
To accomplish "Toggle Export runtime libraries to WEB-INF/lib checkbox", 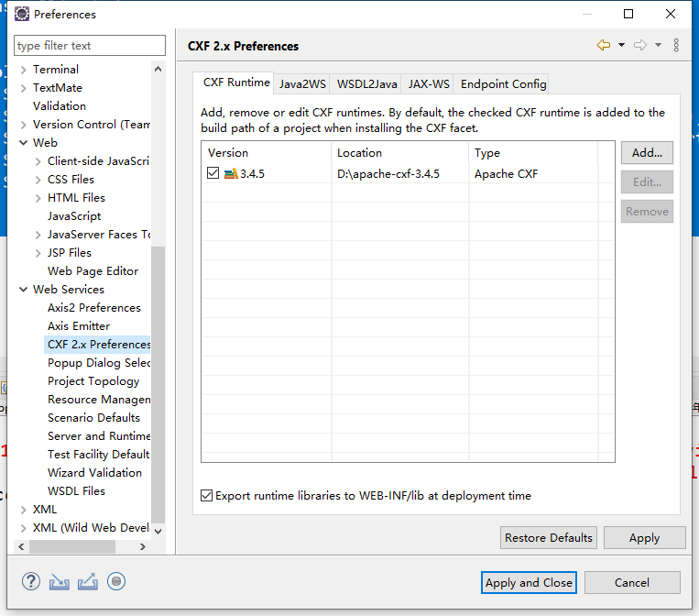I will 206,496.
